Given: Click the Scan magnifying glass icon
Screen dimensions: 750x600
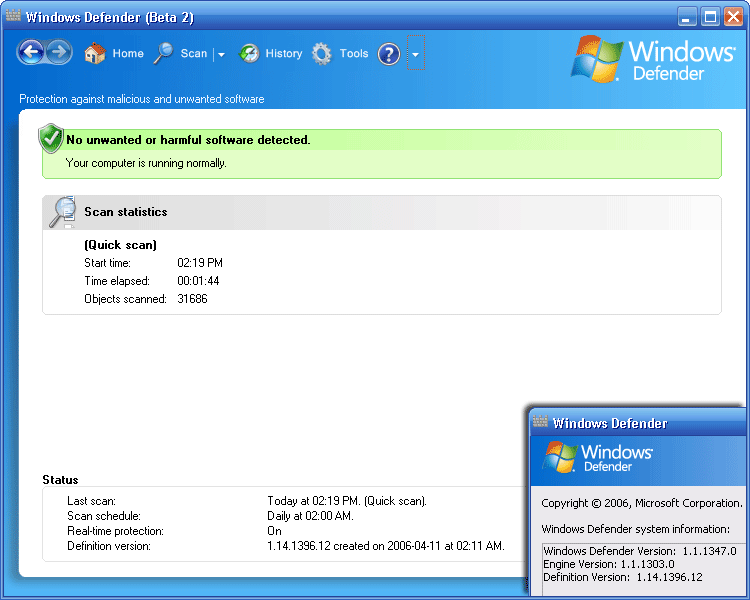Looking at the screenshot, I should [x=163, y=54].
